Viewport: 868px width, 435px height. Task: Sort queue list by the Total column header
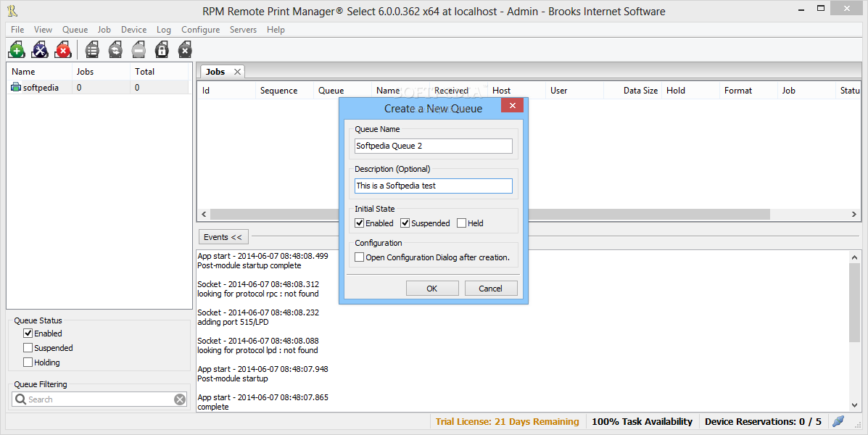pyautogui.click(x=160, y=71)
